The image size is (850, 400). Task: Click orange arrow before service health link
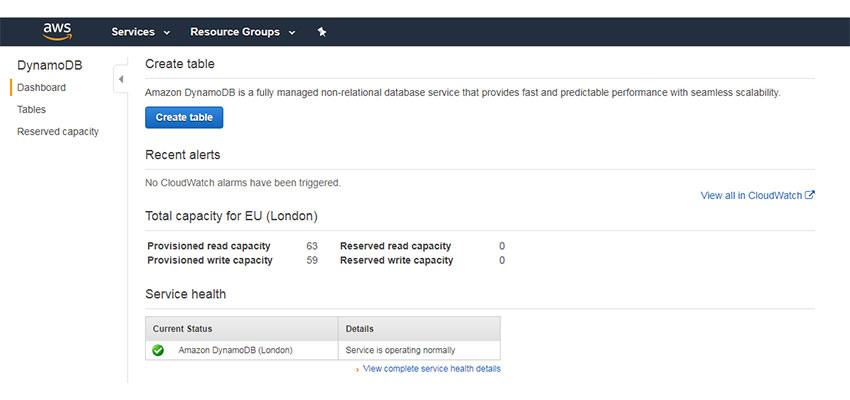coord(357,369)
